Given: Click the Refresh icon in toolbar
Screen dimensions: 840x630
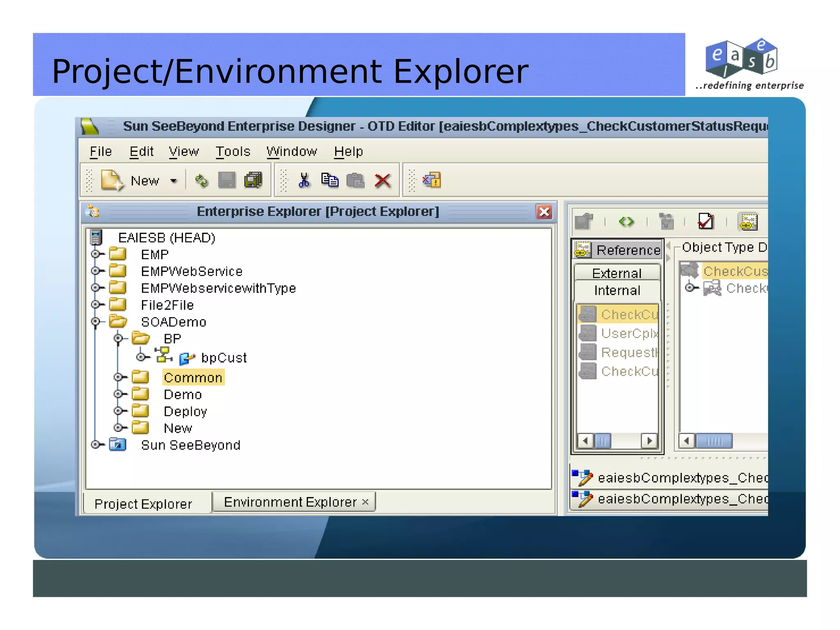Looking at the screenshot, I should click(201, 180).
